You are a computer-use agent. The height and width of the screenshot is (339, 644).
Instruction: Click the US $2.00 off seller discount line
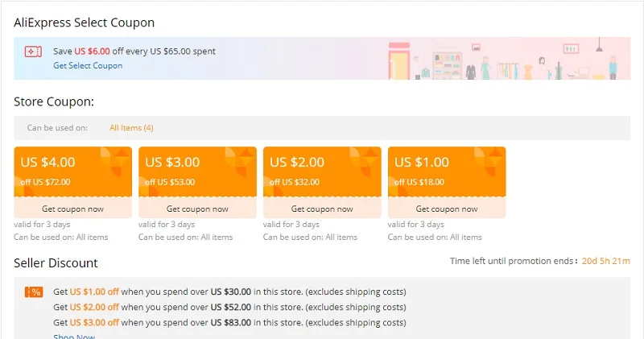229,307
